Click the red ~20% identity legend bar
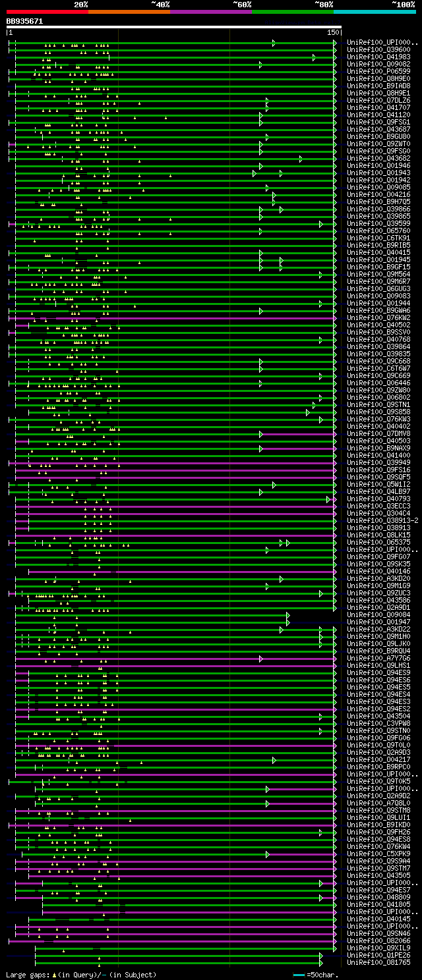The width and height of the screenshot is (422, 980). point(47,12)
